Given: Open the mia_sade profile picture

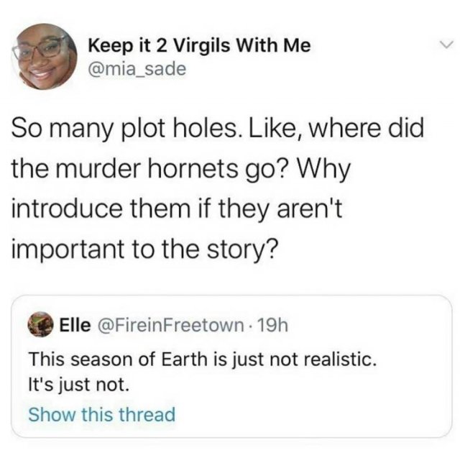Looking at the screenshot, I should 45,55.
